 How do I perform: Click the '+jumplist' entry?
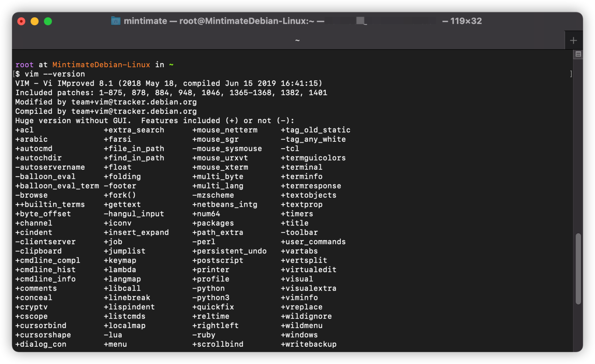(125, 251)
